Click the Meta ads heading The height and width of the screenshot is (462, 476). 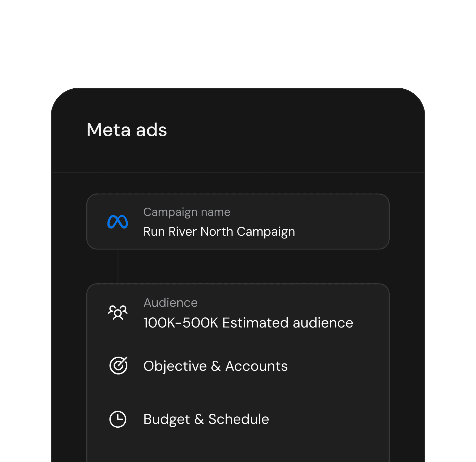[127, 130]
